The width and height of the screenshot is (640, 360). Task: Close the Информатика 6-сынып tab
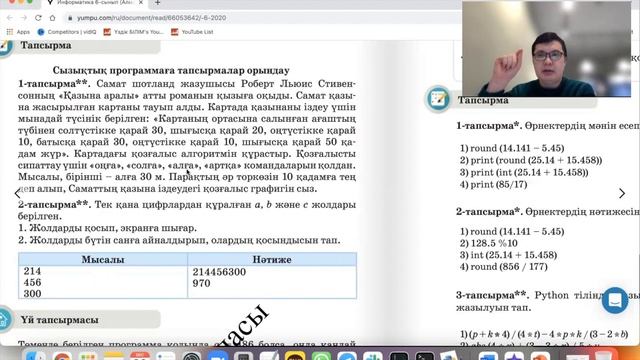coord(141,2)
